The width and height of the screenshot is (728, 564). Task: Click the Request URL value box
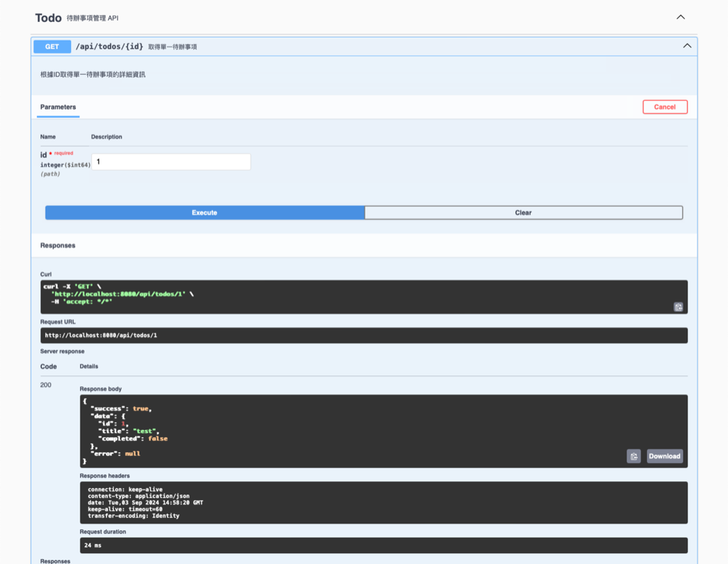click(364, 336)
